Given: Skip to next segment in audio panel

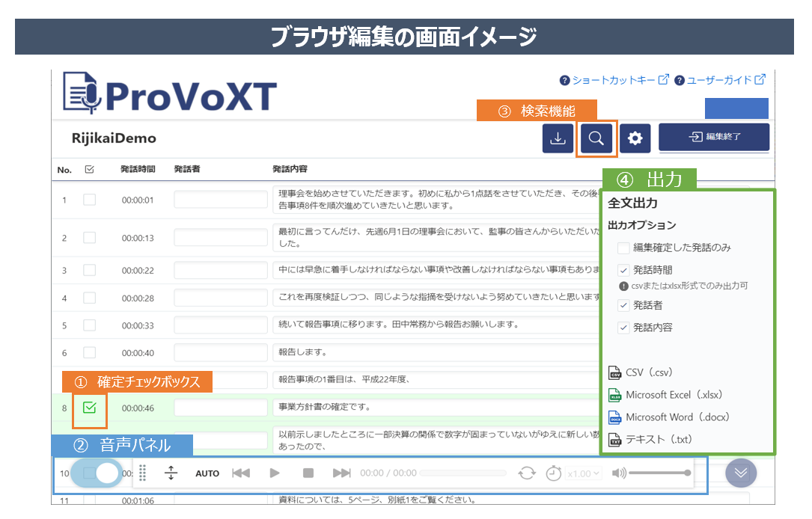Looking at the screenshot, I should pyautogui.click(x=342, y=473).
